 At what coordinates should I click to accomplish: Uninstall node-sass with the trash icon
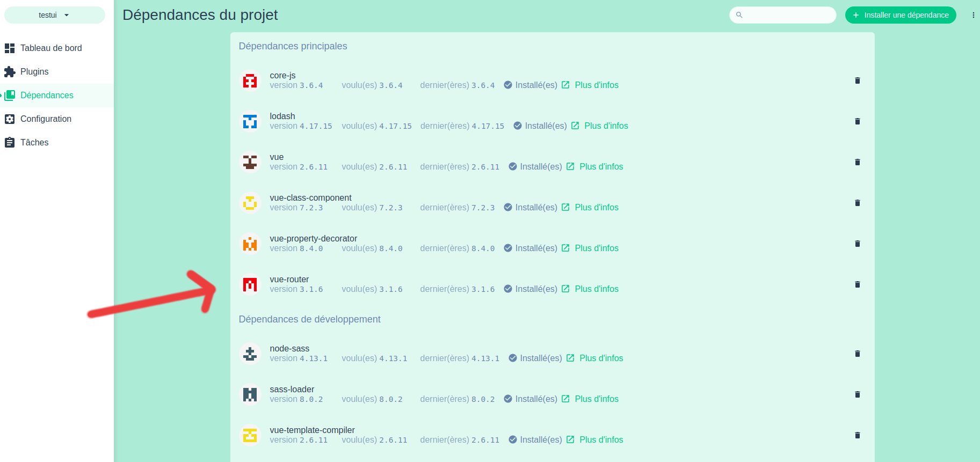(x=857, y=354)
